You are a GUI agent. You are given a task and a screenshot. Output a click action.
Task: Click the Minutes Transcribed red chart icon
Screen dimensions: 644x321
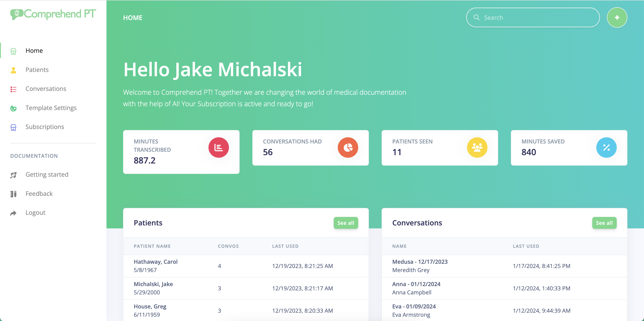tap(218, 147)
